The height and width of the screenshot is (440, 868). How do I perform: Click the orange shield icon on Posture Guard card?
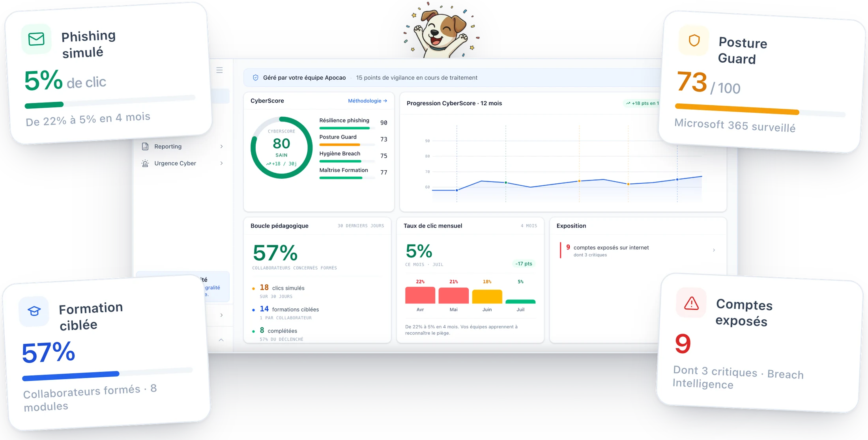694,40
